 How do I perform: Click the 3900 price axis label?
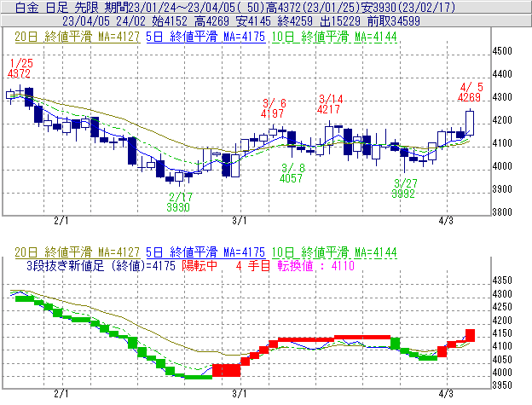pos(502,189)
